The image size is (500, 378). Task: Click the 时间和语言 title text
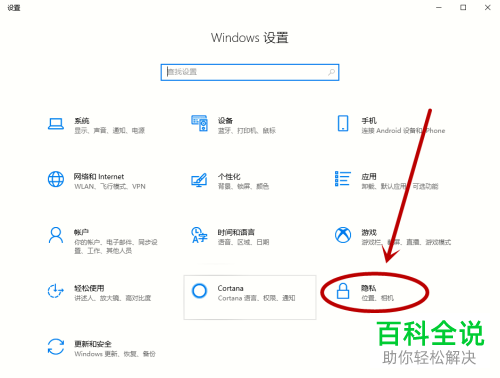click(236, 232)
